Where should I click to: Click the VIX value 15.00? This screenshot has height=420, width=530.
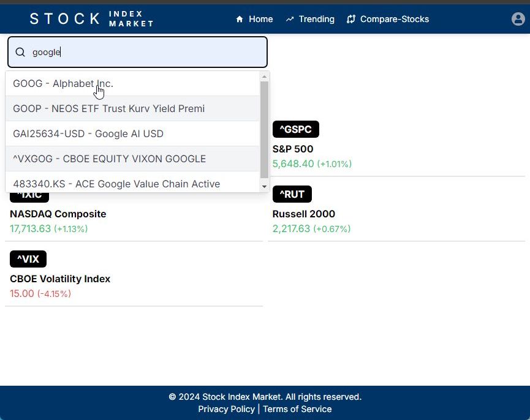(x=22, y=293)
